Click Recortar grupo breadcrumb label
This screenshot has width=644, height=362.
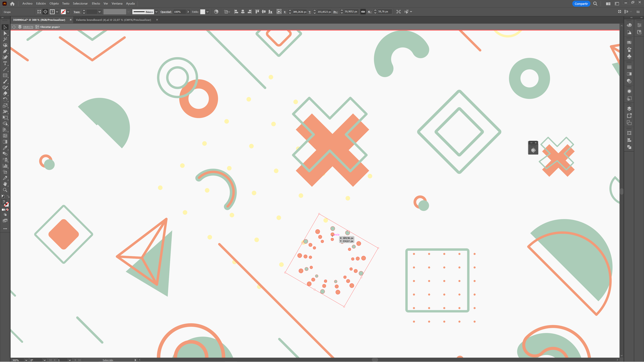click(x=50, y=27)
